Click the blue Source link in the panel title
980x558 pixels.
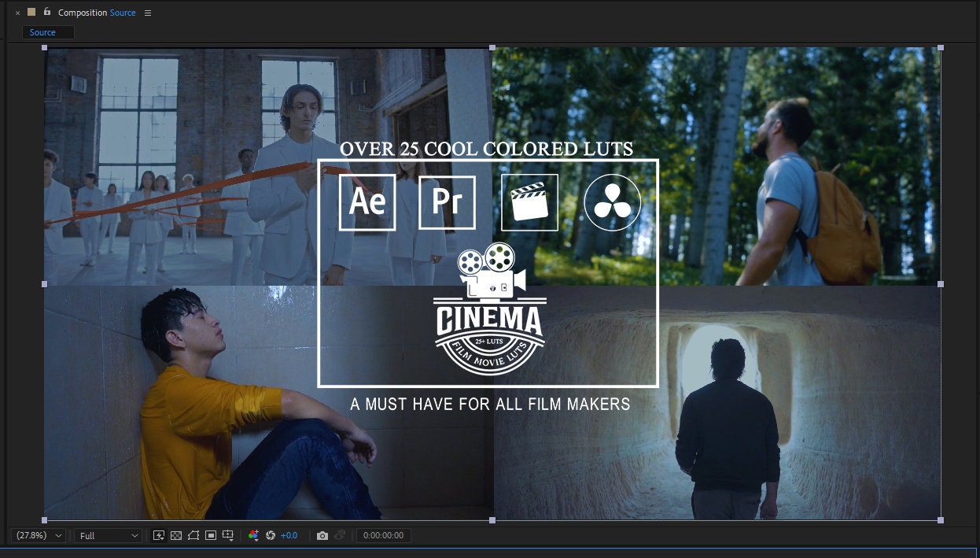point(123,13)
